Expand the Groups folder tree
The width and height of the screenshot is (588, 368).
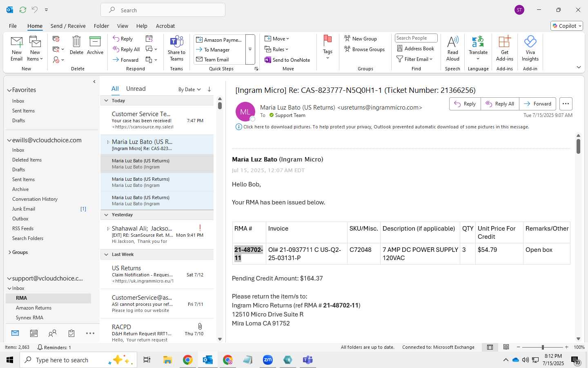[9, 252]
